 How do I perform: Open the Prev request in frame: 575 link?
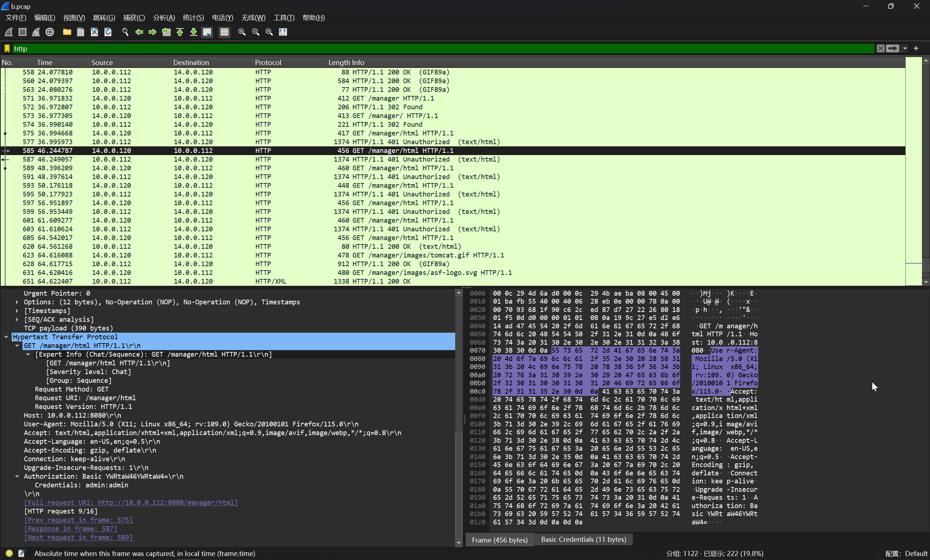[x=78, y=520]
